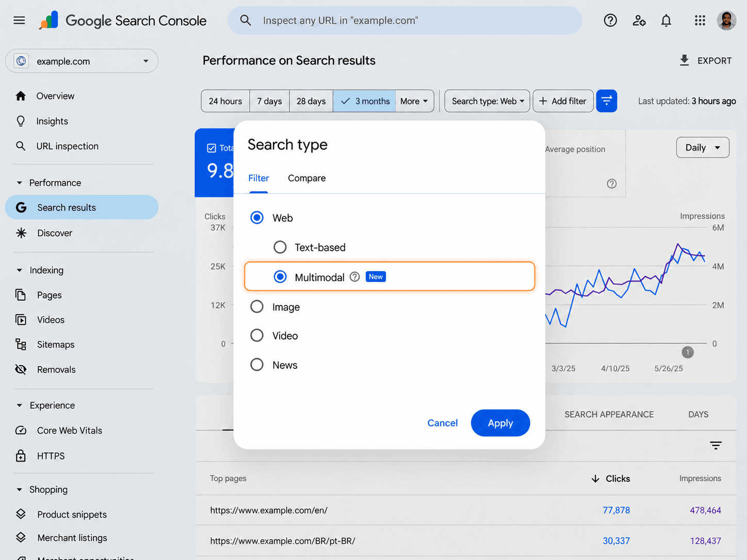
Task: Click the URL inspection search field
Action: (x=405, y=21)
